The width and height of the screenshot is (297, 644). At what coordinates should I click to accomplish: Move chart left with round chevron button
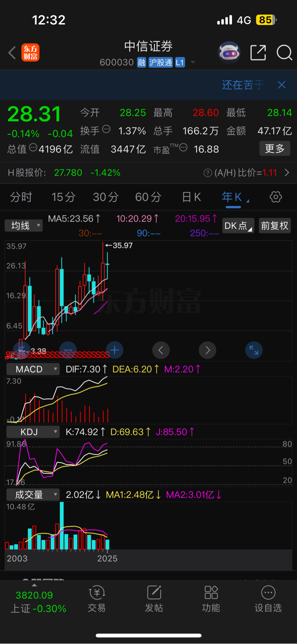click(x=161, y=350)
